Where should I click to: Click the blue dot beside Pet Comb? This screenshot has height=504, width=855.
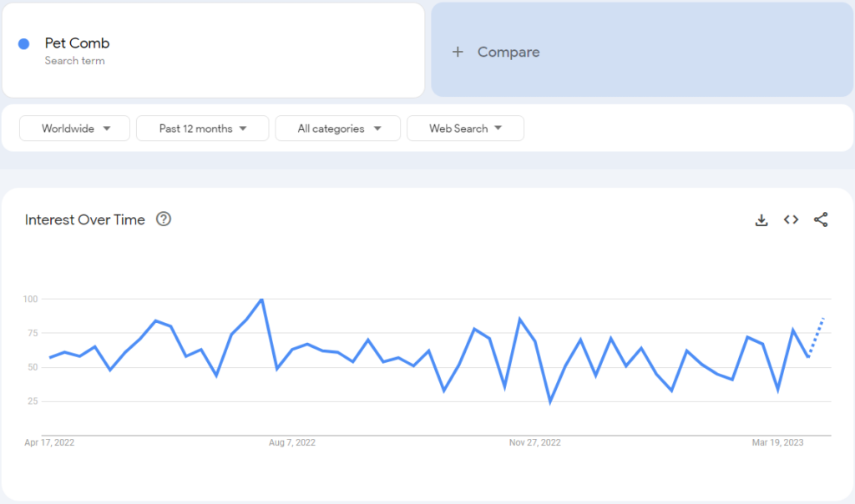click(x=24, y=44)
